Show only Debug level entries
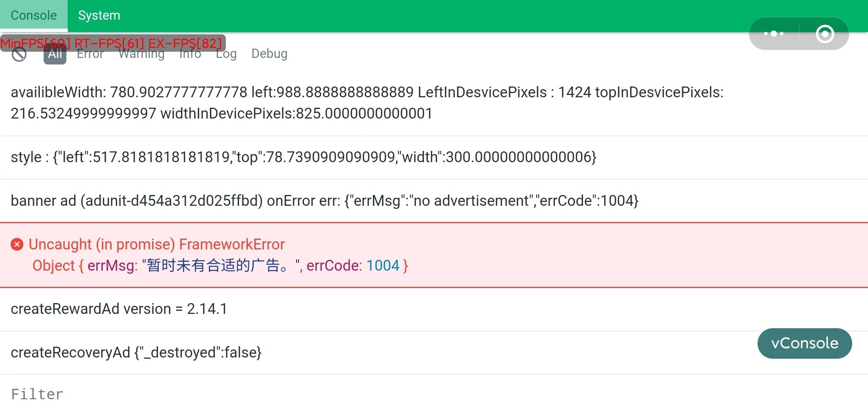The height and width of the screenshot is (417, 868). (269, 54)
